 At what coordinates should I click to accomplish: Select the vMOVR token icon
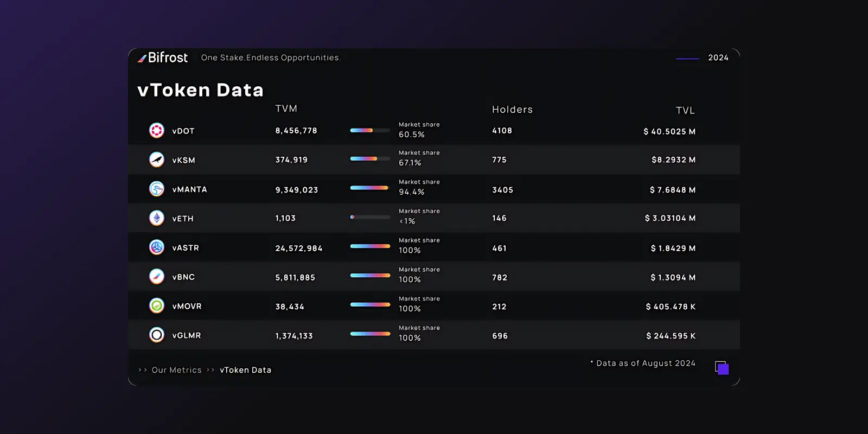pos(157,306)
